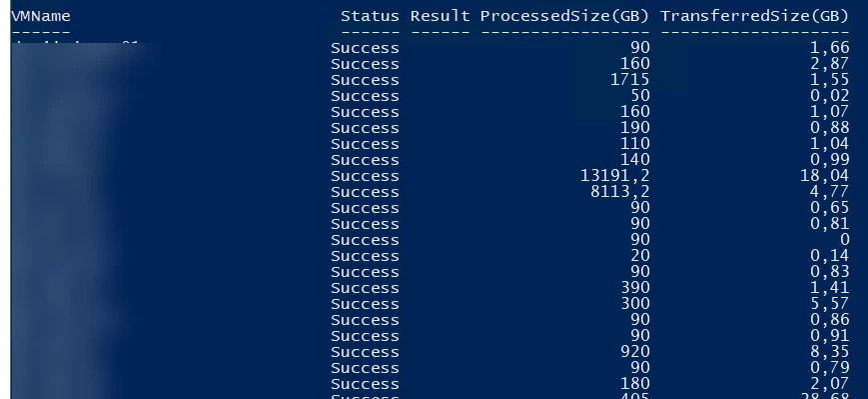This screenshot has height=399, width=868.
Task: Click the 390 processed size value
Action: 635,288
